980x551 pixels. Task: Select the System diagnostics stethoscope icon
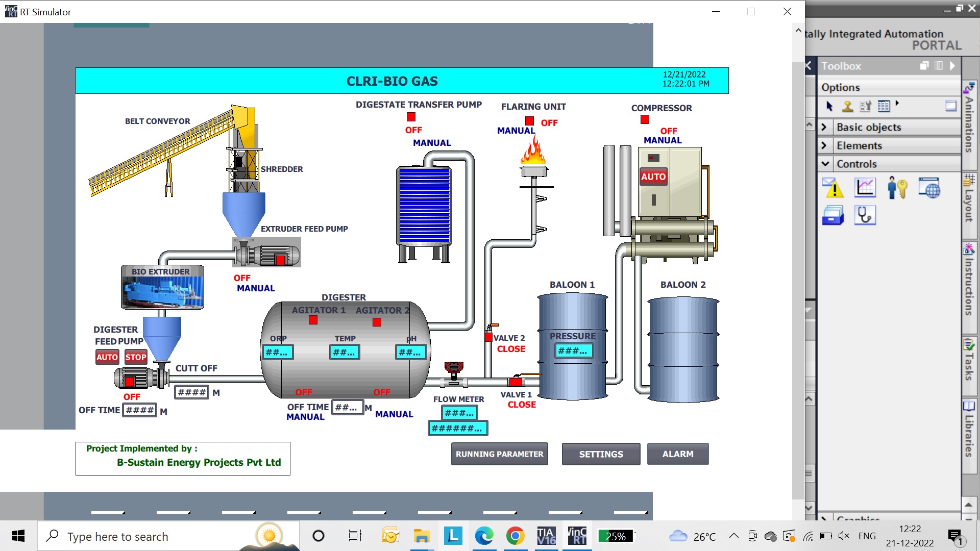[865, 215]
